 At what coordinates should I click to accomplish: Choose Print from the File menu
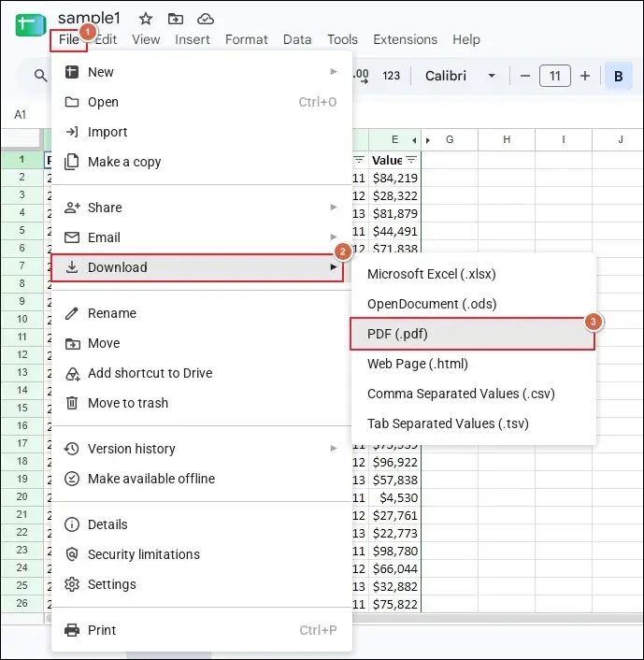[202, 630]
